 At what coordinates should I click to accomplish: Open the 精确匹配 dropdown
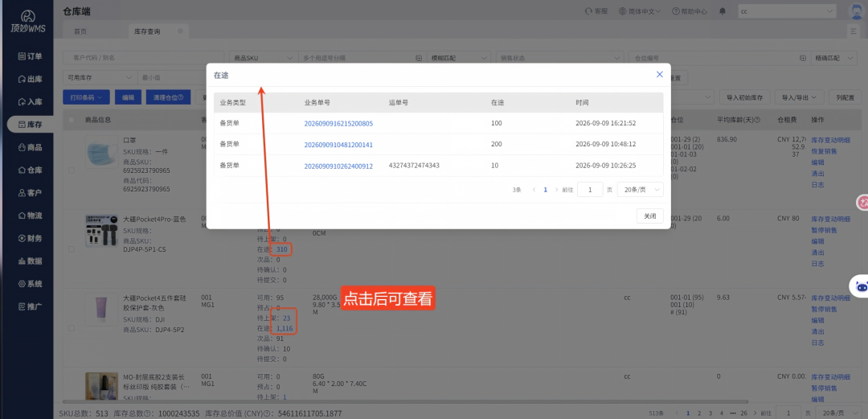click(836, 58)
